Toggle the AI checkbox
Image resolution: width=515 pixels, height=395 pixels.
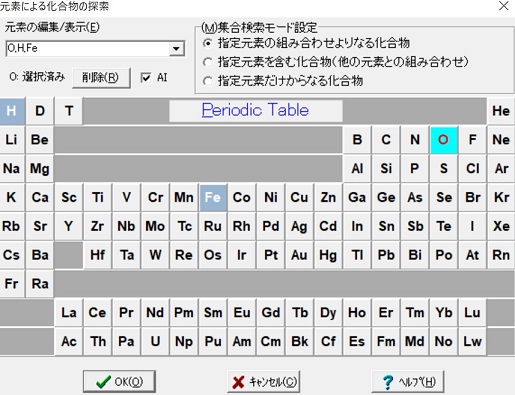tap(146, 78)
